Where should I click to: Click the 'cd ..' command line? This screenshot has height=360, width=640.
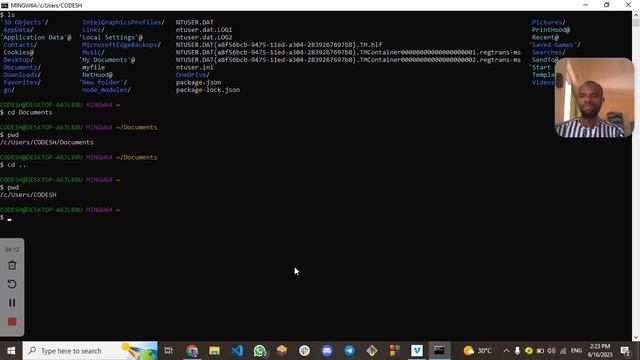point(17,165)
